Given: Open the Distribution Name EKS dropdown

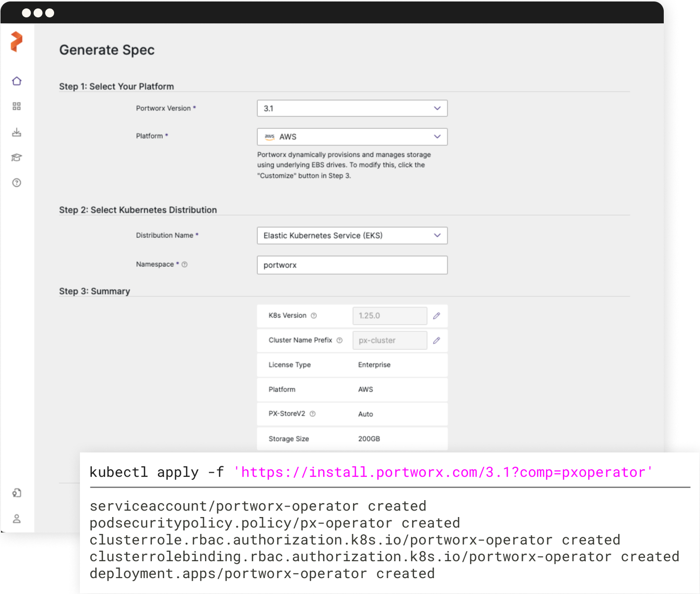Looking at the screenshot, I should 352,235.
